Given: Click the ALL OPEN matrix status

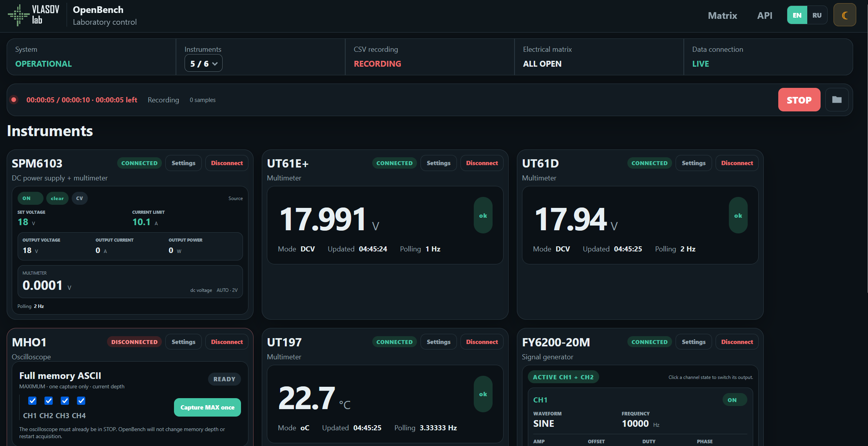Looking at the screenshot, I should [x=542, y=64].
